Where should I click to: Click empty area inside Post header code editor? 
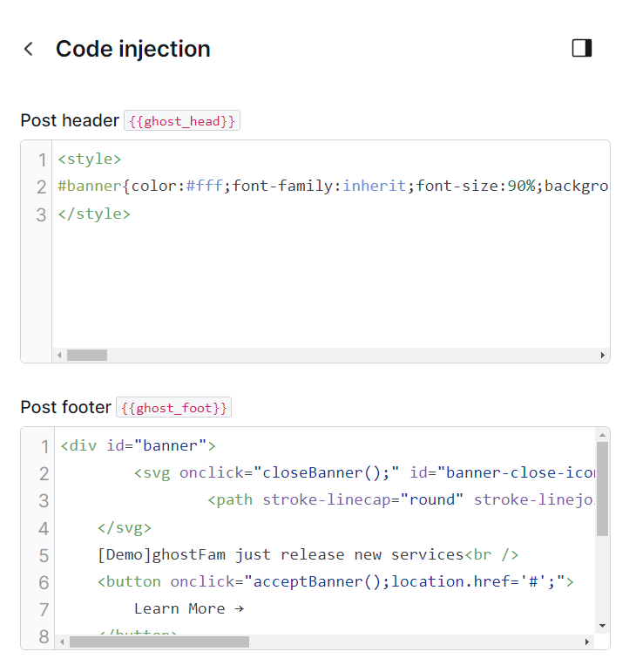point(330,285)
